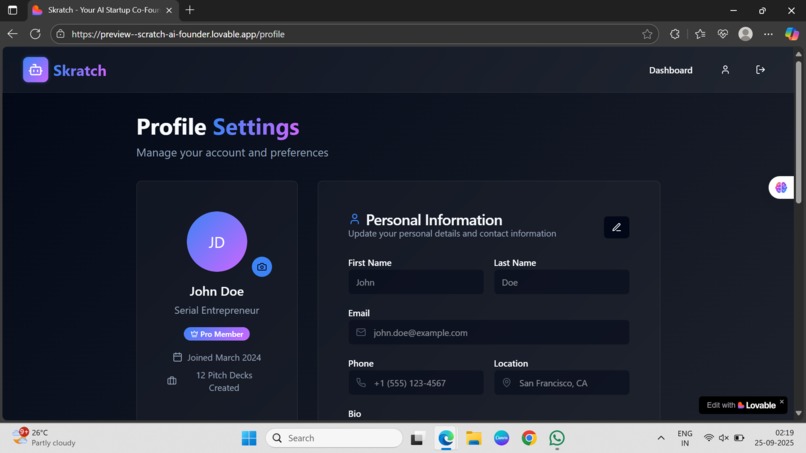806x453 pixels.
Task: Click the Serial Entrepreneur subtitle
Action: click(x=216, y=311)
